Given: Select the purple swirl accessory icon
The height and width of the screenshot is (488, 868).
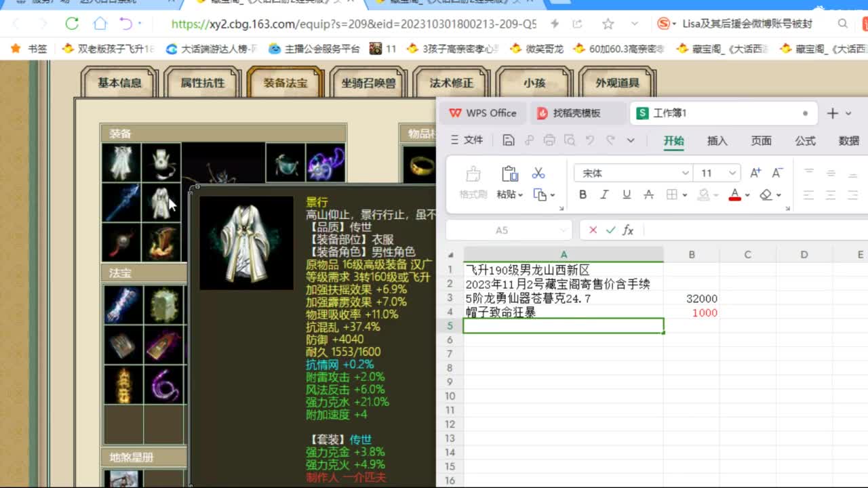Looking at the screenshot, I should click(x=325, y=163).
